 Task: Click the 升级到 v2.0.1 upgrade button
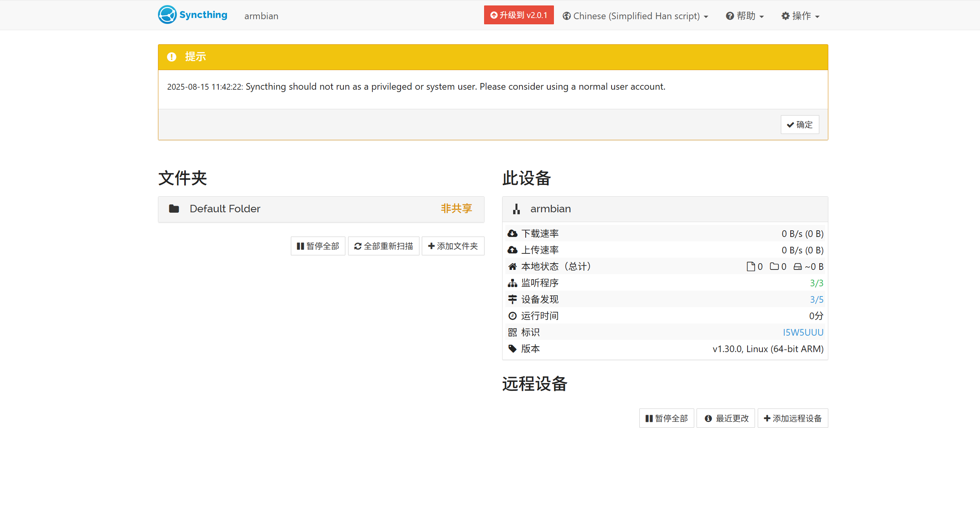519,15
